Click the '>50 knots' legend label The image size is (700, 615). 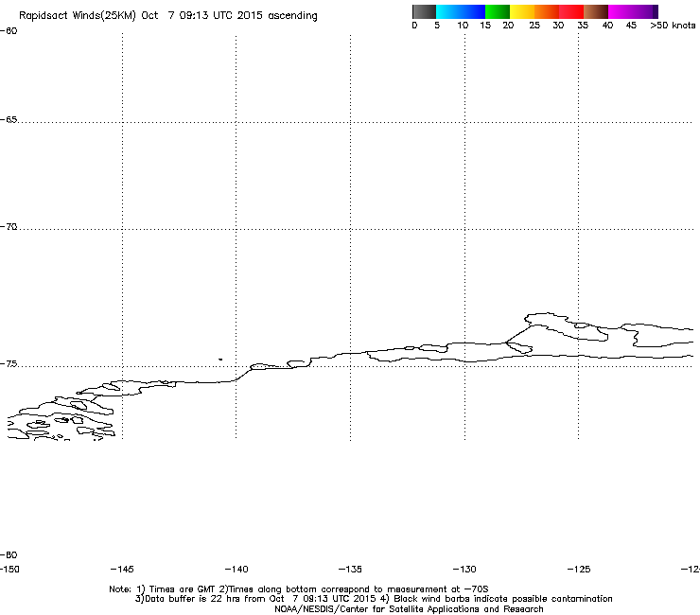point(673,25)
